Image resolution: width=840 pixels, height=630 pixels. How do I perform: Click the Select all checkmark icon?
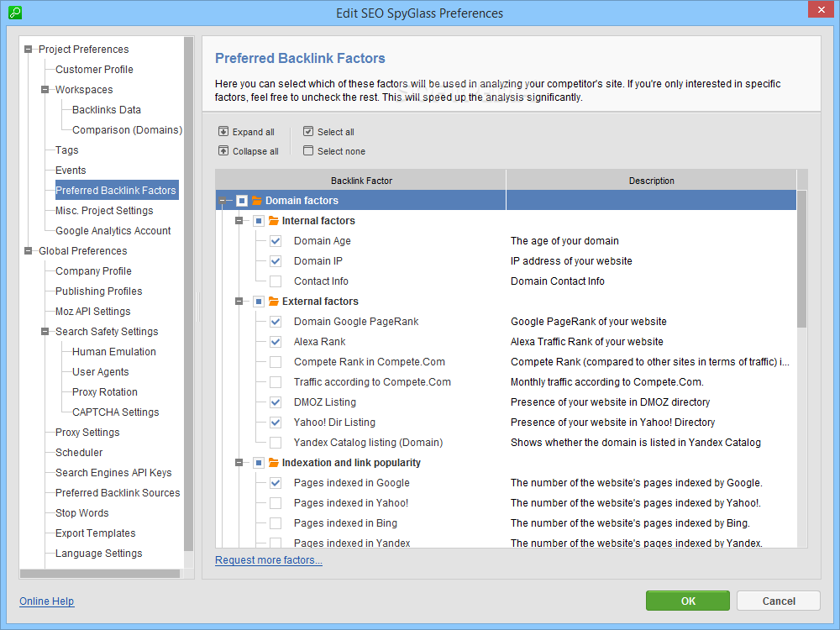pos(308,131)
